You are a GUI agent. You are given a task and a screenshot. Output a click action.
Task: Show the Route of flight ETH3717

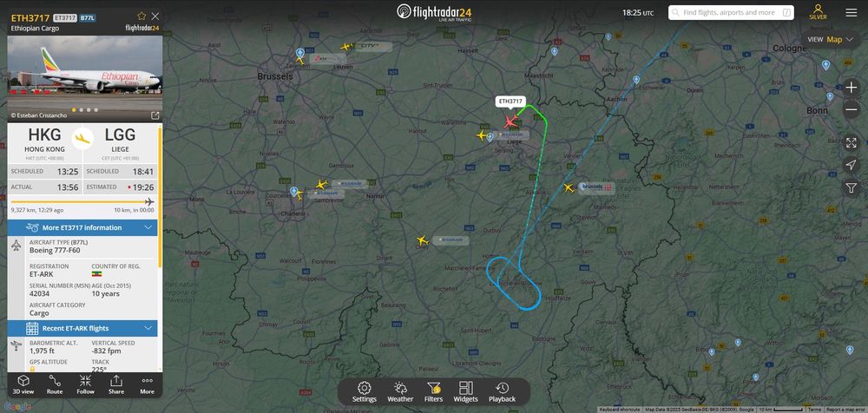[54, 384]
